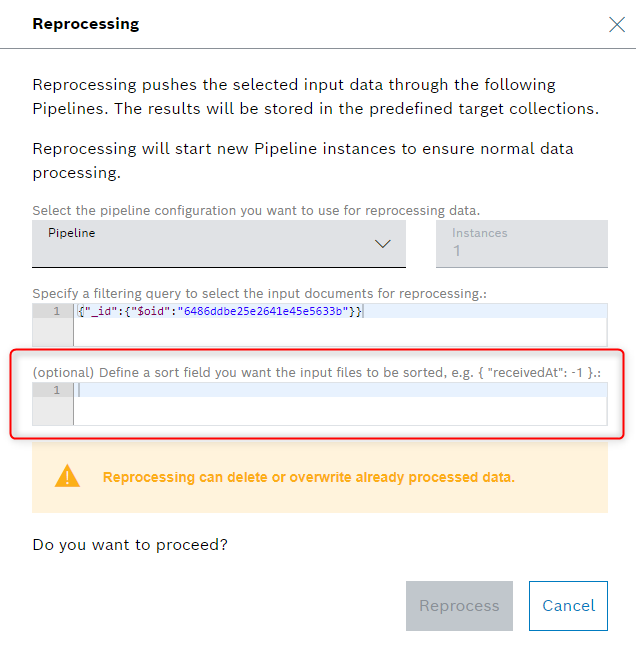Click line number 1 in filter query gutter
This screenshot has width=636, height=654.
(x=56, y=311)
